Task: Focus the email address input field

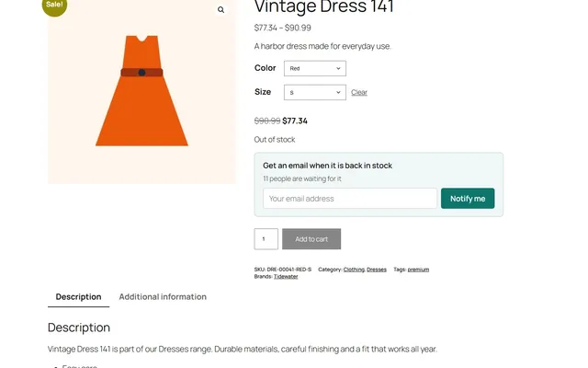Action: click(x=350, y=199)
